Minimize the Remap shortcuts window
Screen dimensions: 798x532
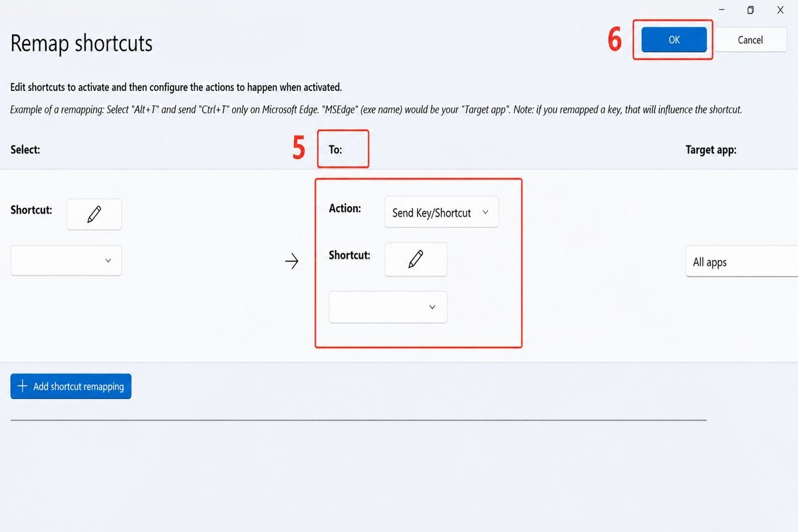[x=721, y=9]
